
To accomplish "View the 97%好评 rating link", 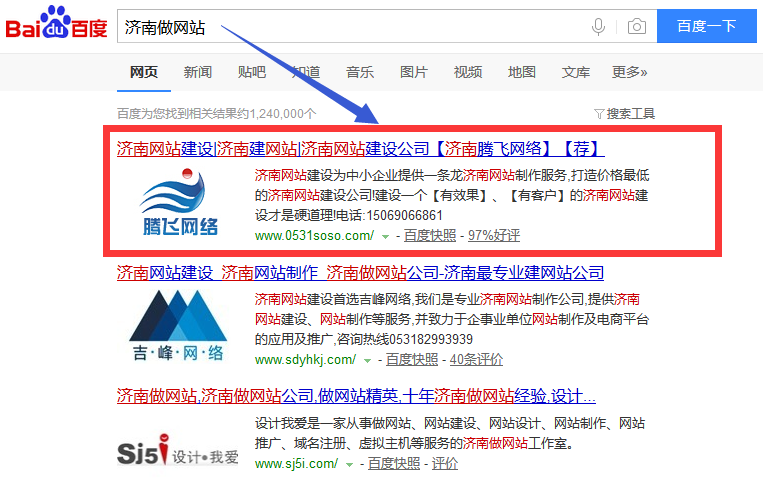I will click(x=494, y=235).
